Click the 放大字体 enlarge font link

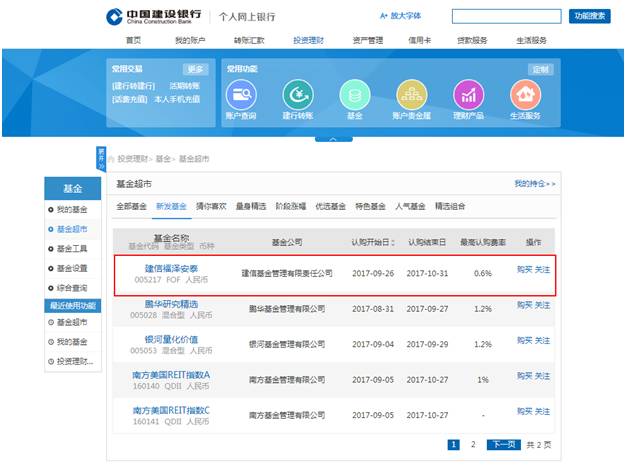click(400, 16)
